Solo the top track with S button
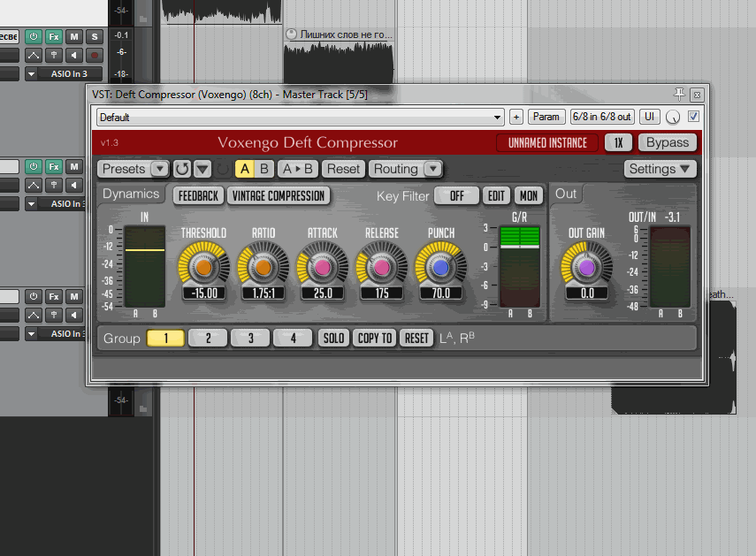The width and height of the screenshot is (756, 556). coord(95,36)
